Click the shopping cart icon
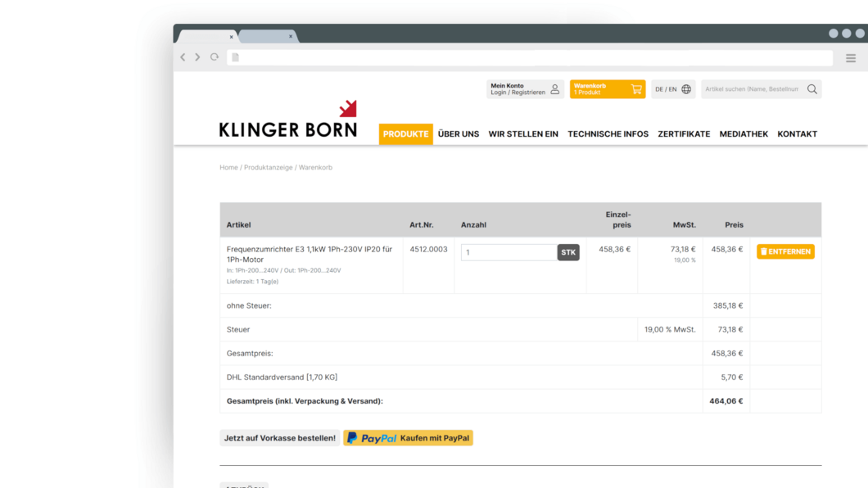This screenshot has height=488, width=868. 636,89
